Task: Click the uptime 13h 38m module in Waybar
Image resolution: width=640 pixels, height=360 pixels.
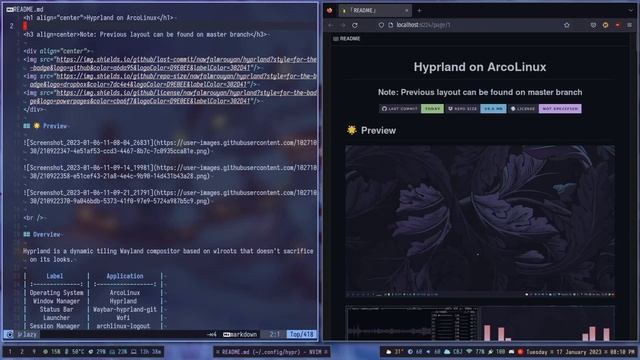Action: click(x=146, y=352)
